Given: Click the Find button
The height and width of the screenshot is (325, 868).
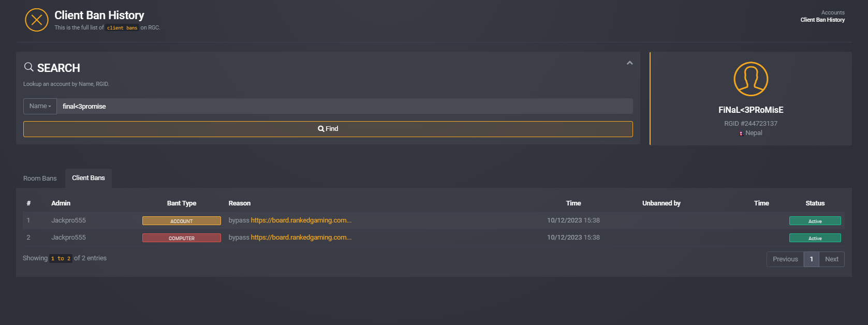Looking at the screenshot, I should pos(328,129).
